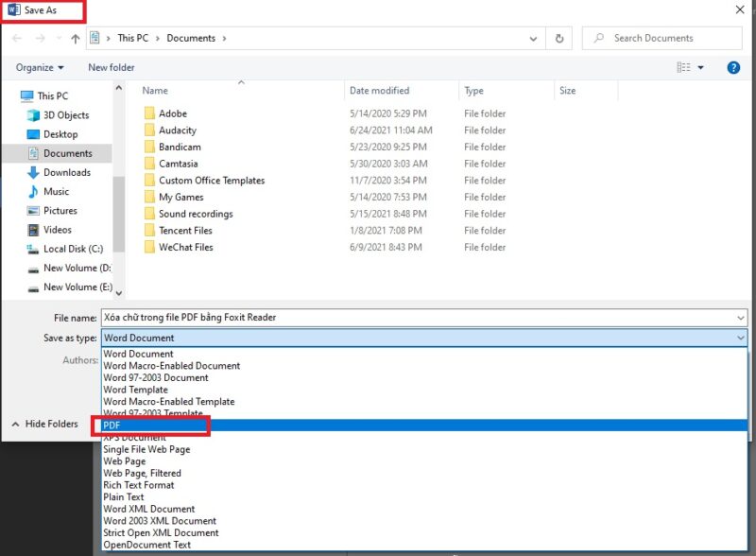
Task: Open the view options dropdown arrow
Action: [x=700, y=67]
